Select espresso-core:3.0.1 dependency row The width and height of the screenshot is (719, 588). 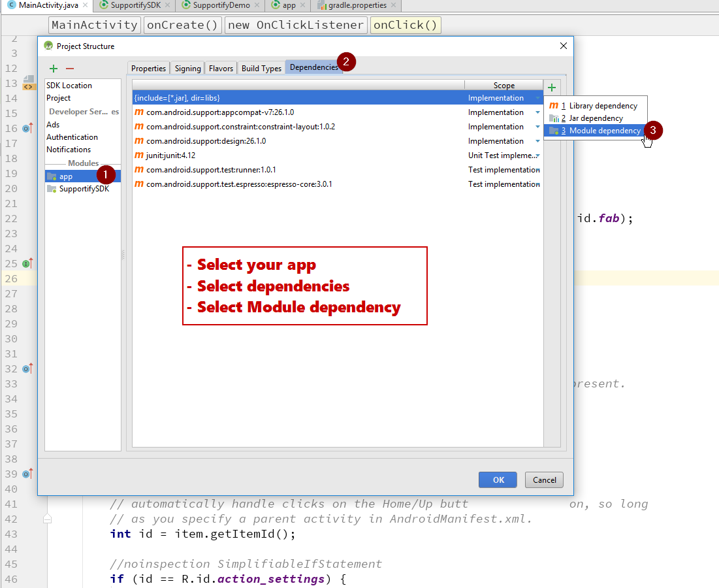[338, 184]
